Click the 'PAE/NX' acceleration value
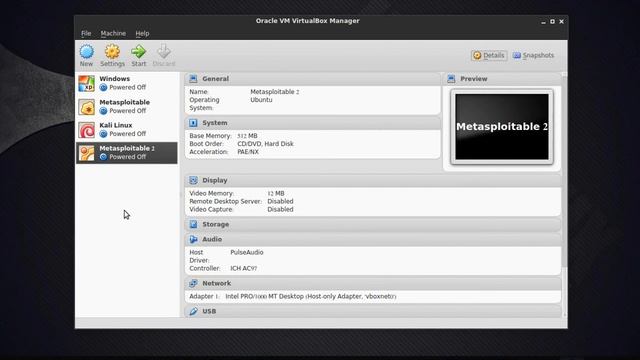The width and height of the screenshot is (640, 360). click(248, 152)
